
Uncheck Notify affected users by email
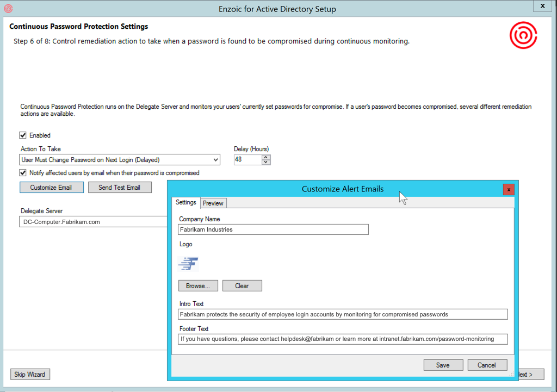pos(23,173)
